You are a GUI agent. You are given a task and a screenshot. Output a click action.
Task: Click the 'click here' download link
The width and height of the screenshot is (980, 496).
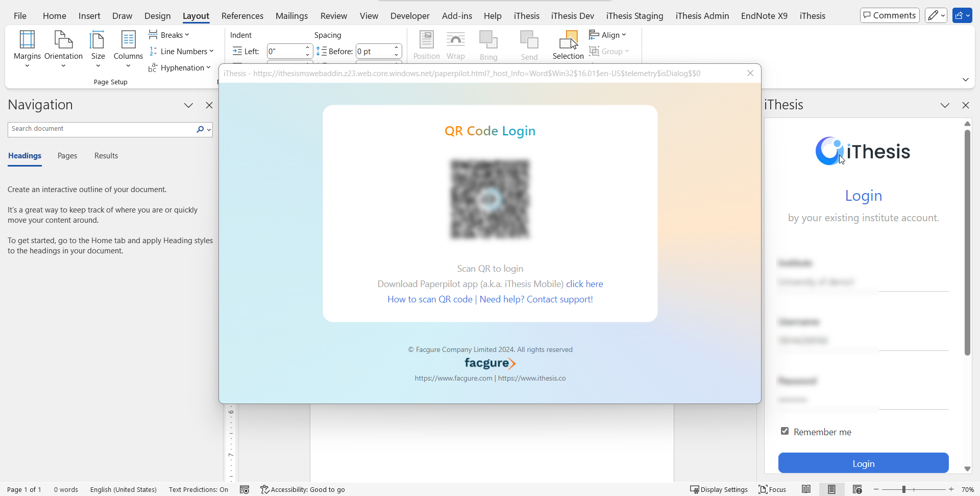[x=584, y=284]
